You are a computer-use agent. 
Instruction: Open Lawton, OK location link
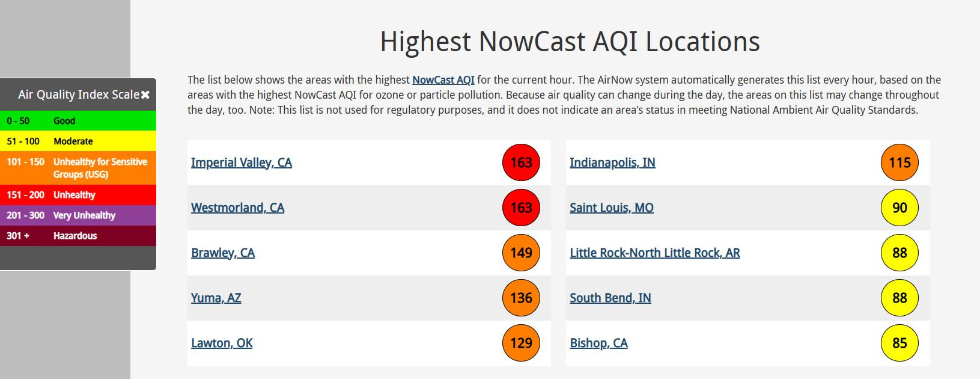(x=222, y=343)
